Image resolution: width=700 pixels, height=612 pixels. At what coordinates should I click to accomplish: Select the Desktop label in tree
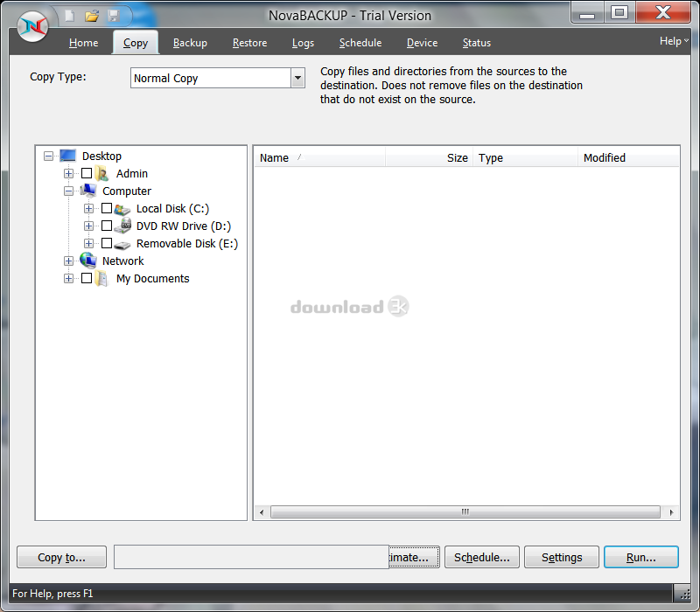click(101, 156)
